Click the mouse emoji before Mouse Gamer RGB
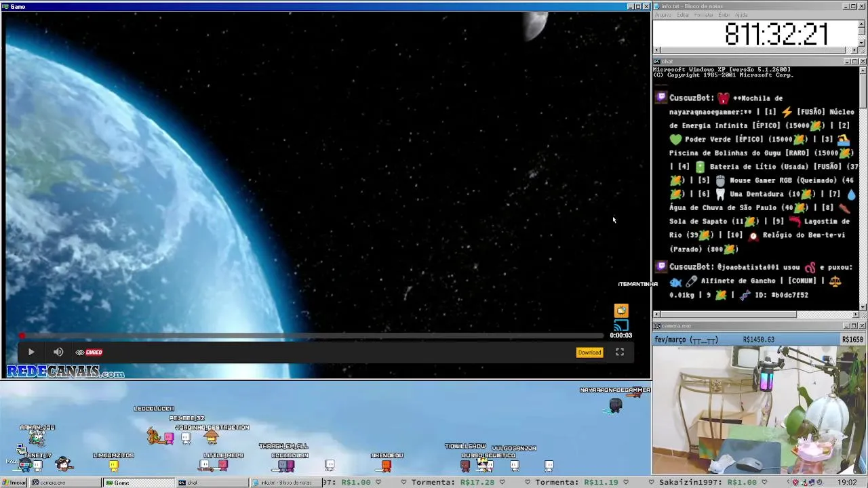This screenshot has width=868, height=488. coord(720,180)
